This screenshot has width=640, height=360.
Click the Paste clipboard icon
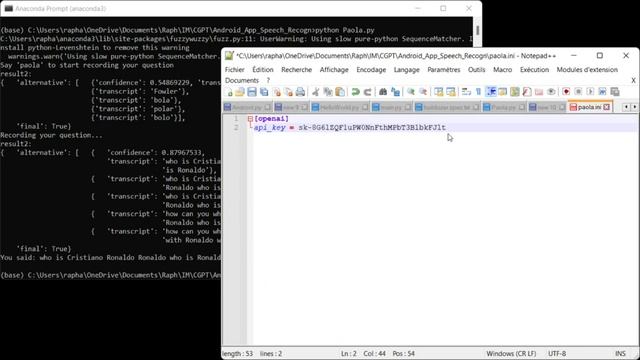click(340, 92)
